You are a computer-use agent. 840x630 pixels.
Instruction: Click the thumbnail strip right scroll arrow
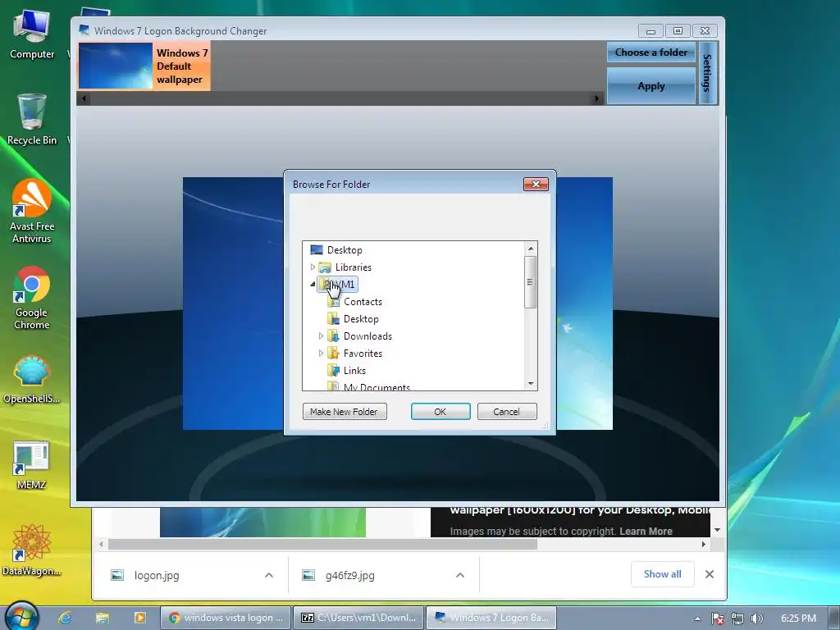597,98
